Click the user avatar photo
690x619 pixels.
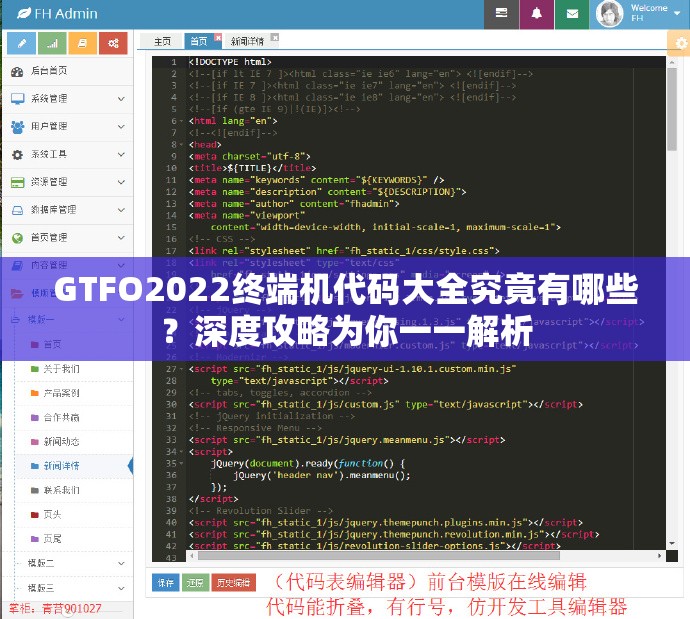pos(609,14)
